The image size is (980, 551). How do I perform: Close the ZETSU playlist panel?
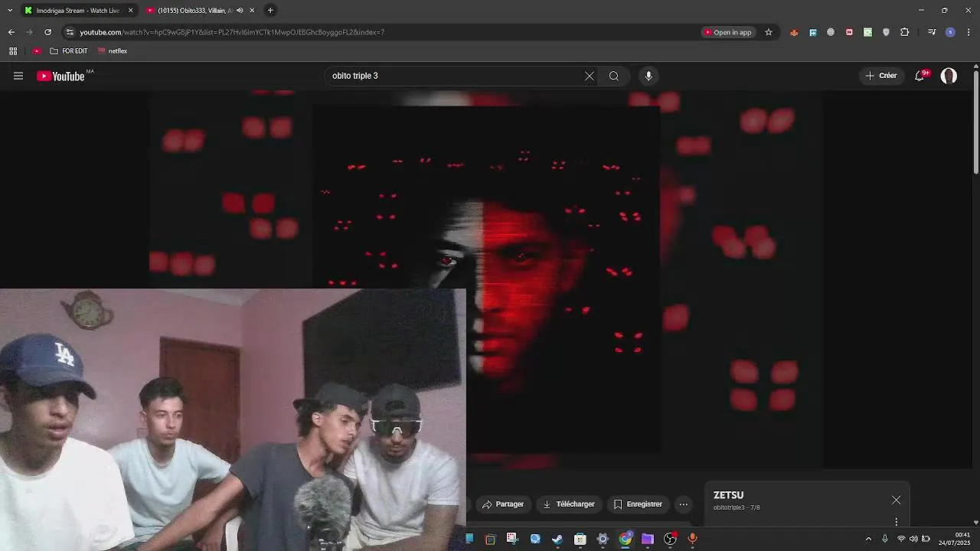coord(896,500)
